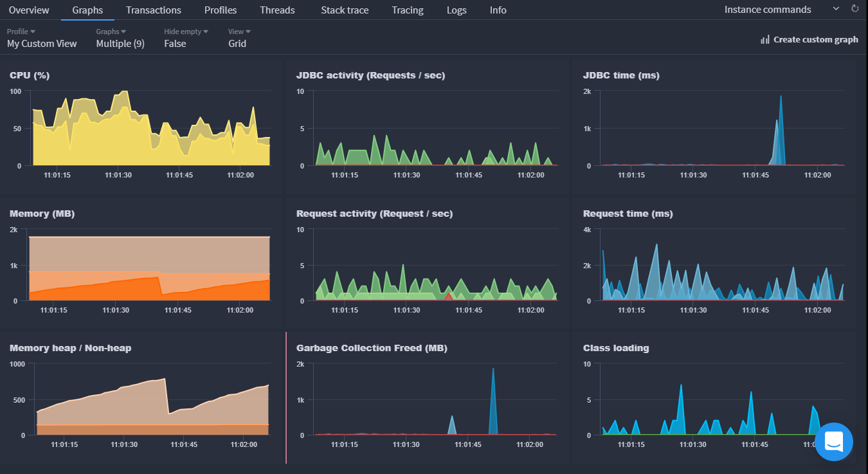Image resolution: width=868 pixels, height=474 pixels.
Task: Click the bar chart icon beside Create custom graph
Action: pos(765,40)
